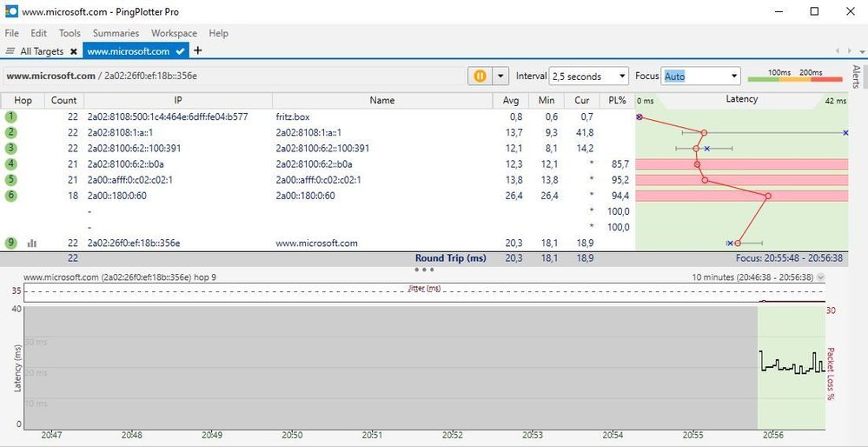Image resolution: width=868 pixels, height=447 pixels.
Task: Open the tab list dropdown arrow at far right
Action: pos(862,51)
